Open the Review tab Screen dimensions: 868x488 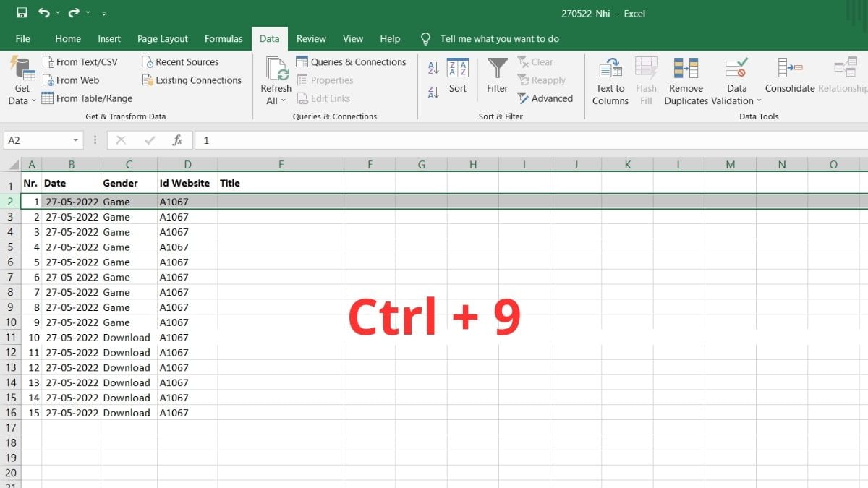[x=311, y=38]
